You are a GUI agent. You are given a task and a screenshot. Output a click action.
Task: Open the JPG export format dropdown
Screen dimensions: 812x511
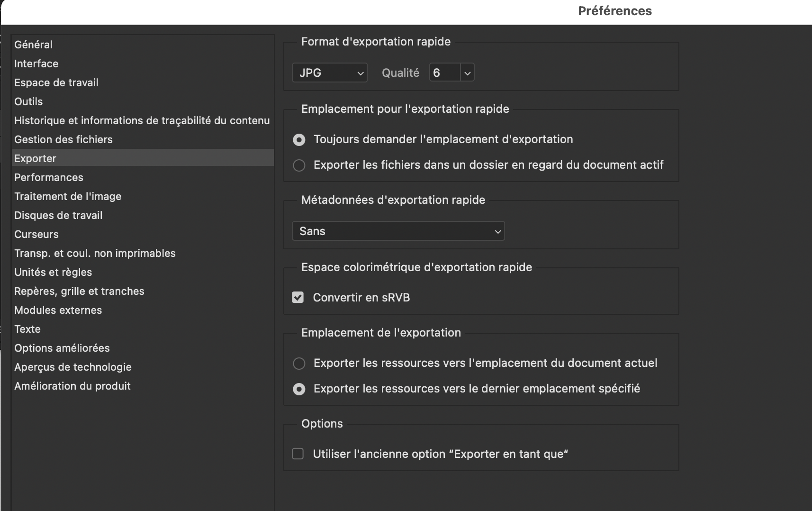(329, 72)
